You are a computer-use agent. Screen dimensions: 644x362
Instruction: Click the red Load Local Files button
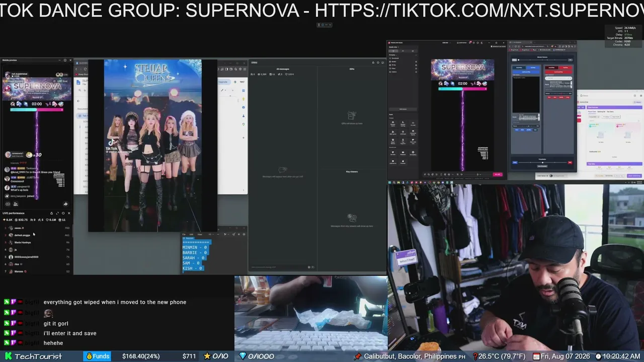[x=558, y=72]
